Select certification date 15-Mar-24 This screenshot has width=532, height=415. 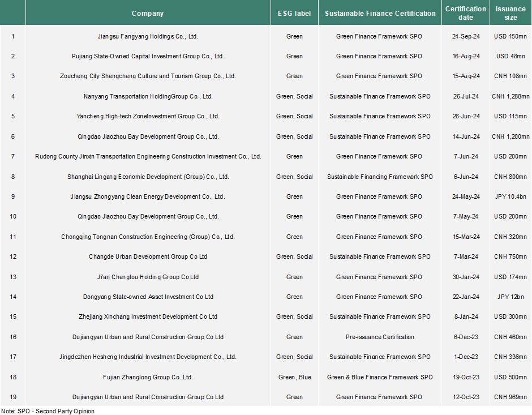[466, 237]
